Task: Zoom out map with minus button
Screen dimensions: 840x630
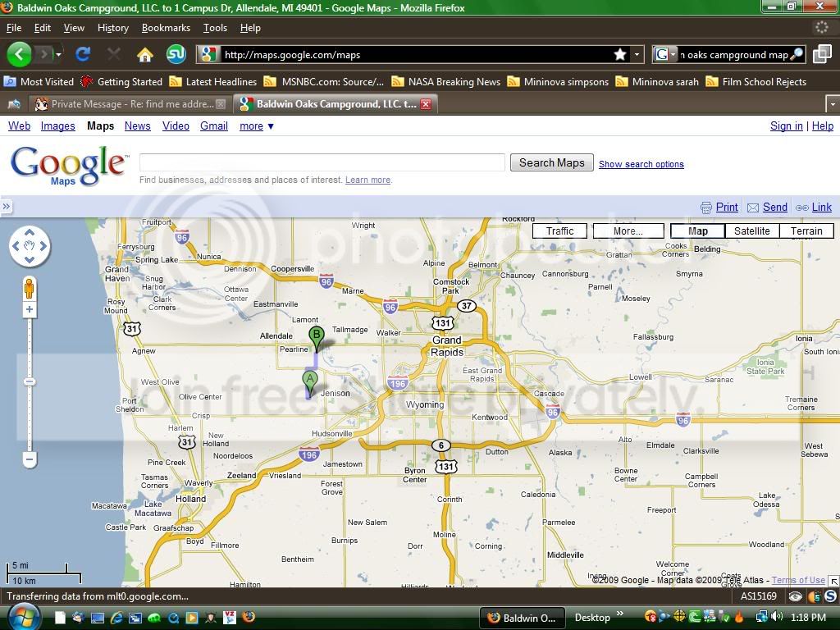Action: [30, 459]
